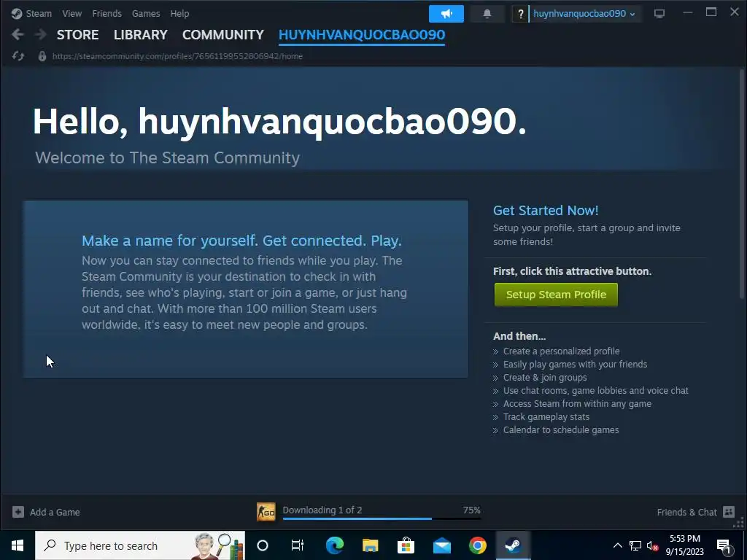The image size is (747, 560).
Task: Click the Add a Game plus icon
Action: click(18, 512)
